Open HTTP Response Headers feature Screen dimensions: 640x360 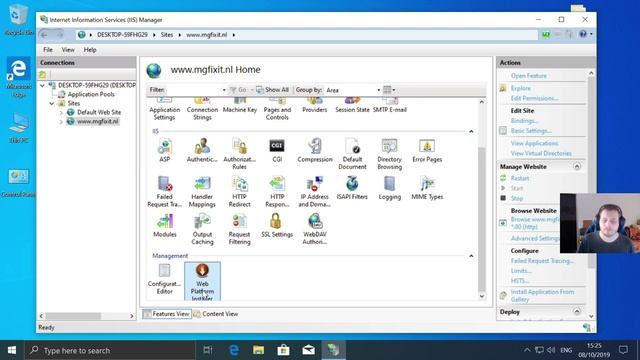pyautogui.click(x=277, y=191)
